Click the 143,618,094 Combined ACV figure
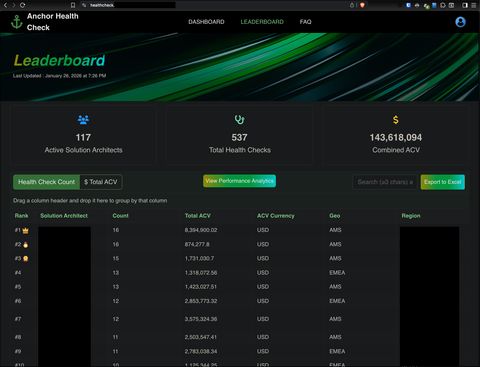The width and height of the screenshot is (480, 367). [396, 137]
